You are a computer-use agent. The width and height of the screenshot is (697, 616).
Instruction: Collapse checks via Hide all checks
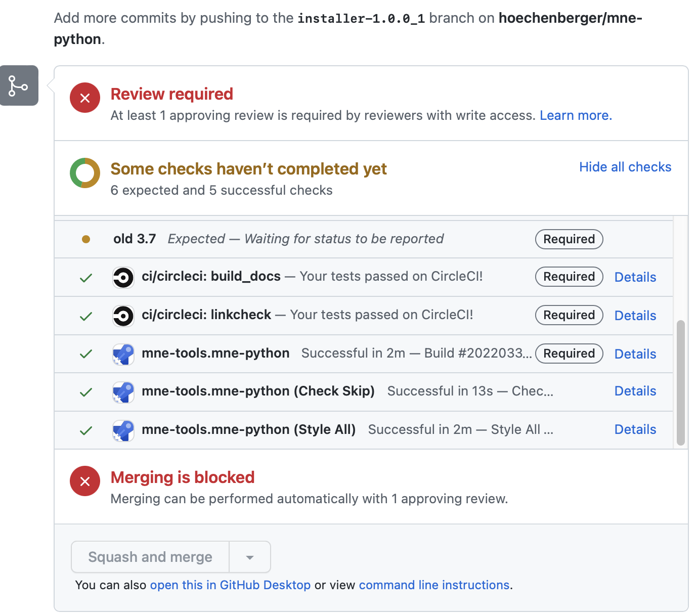(x=625, y=167)
